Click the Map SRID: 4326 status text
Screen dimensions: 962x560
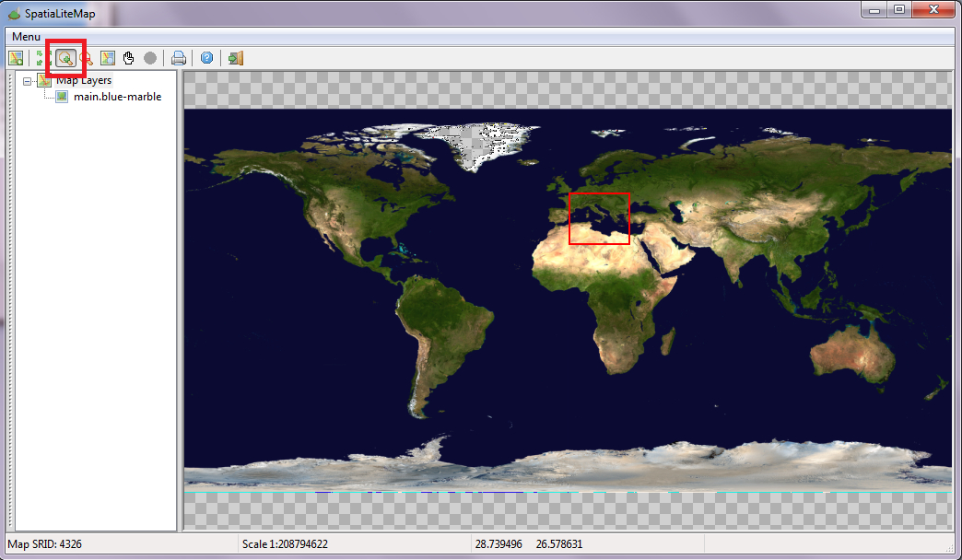pos(45,544)
